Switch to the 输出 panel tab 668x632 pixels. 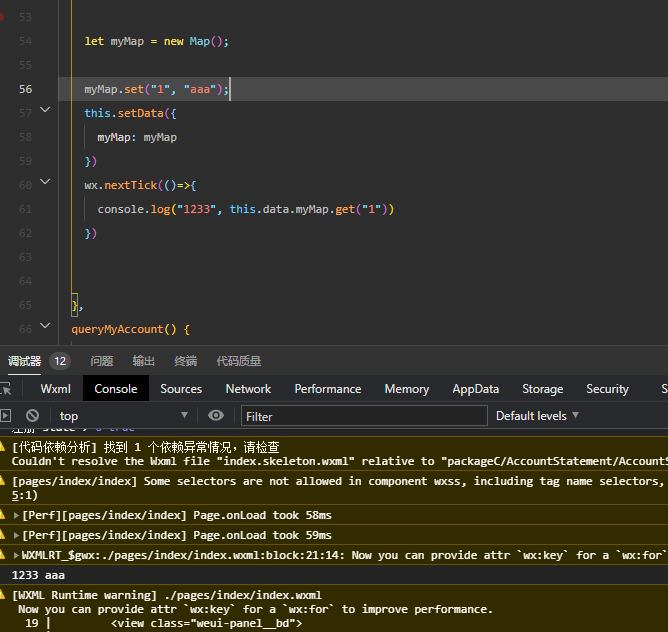143,361
